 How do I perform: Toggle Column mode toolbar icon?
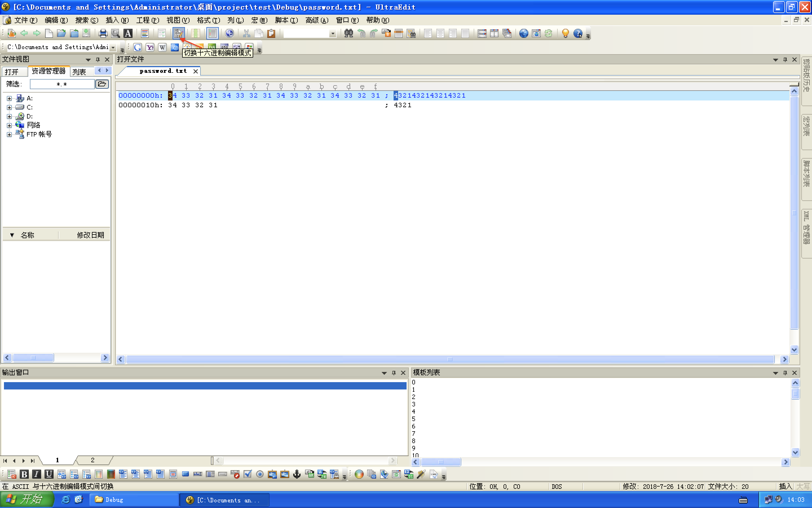195,33
